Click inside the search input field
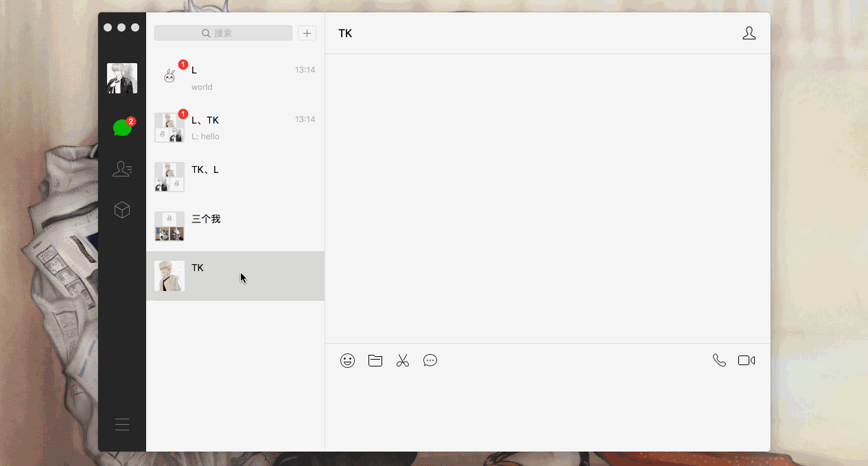Image resolution: width=868 pixels, height=466 pixels. pyautogui.click(x=233, y=32)
